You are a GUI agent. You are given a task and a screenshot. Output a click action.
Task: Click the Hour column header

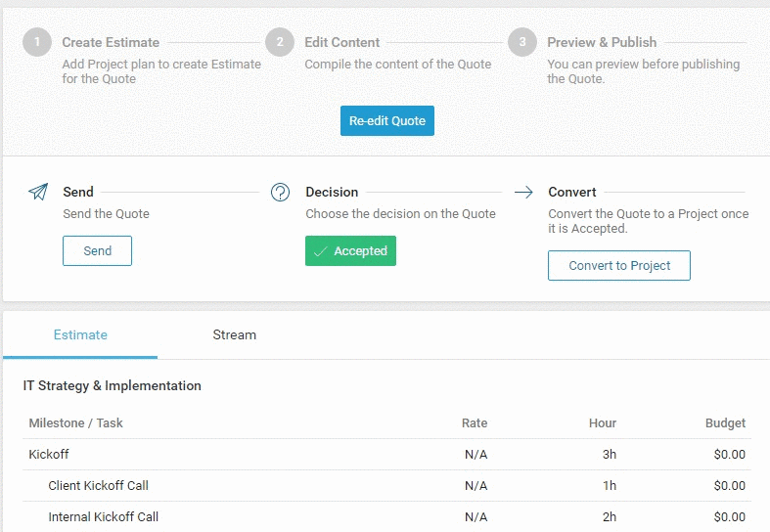[x=603, y=423]
